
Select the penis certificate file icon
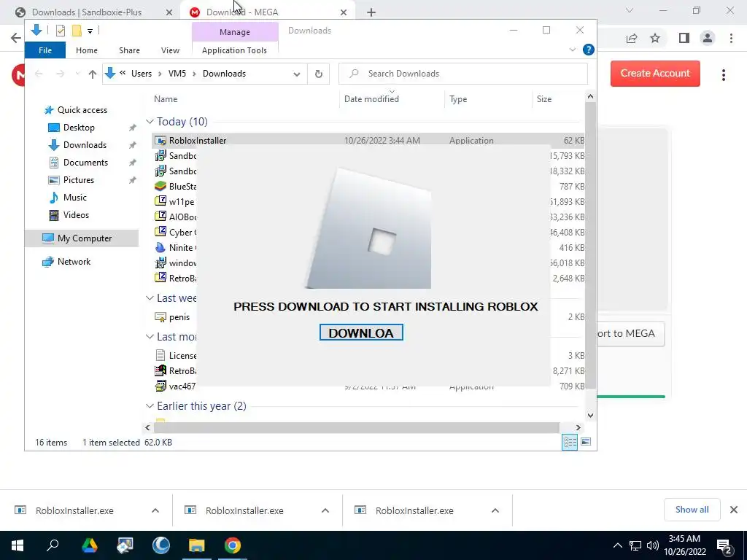click(160, 317)
